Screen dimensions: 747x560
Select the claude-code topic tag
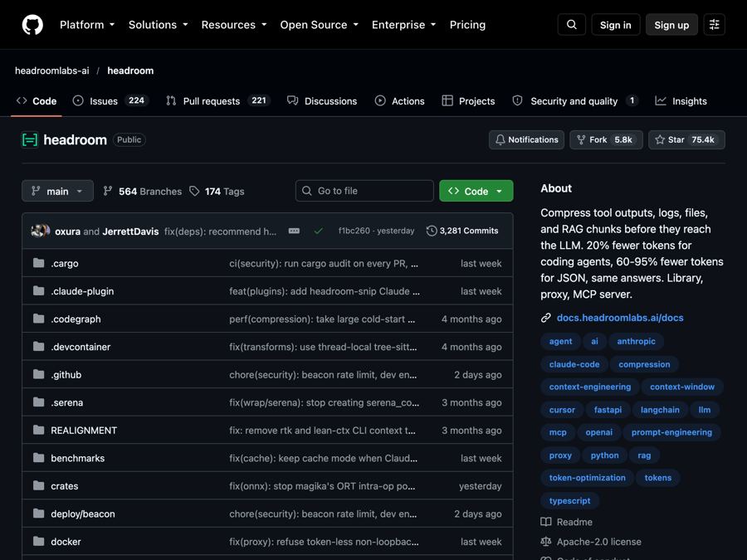574,364
